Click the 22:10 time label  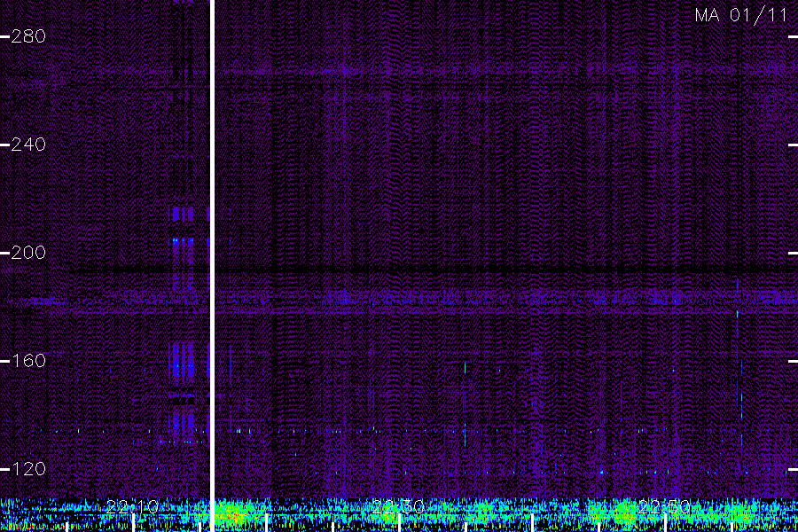click(132, 506)
